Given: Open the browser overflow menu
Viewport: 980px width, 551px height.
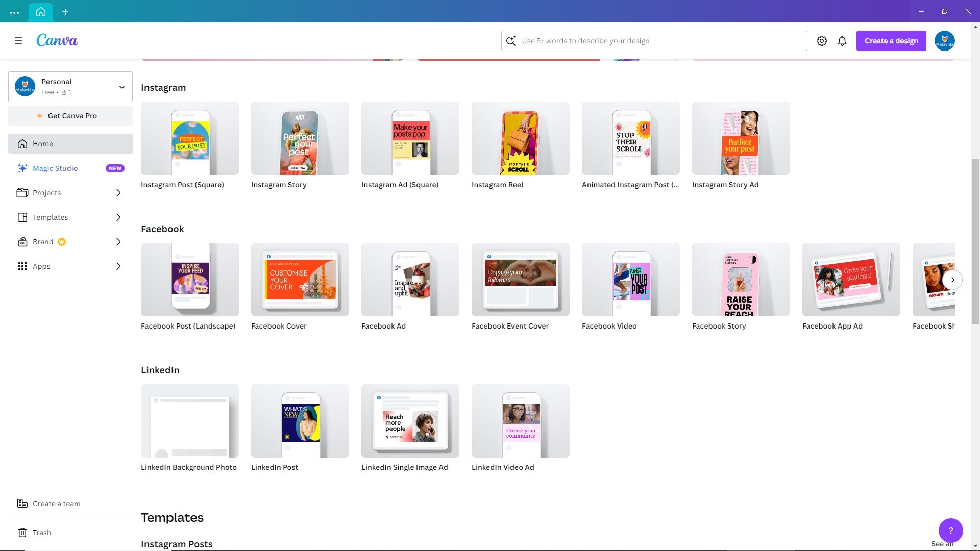Looking at the screenshot, I should point(14,11).
